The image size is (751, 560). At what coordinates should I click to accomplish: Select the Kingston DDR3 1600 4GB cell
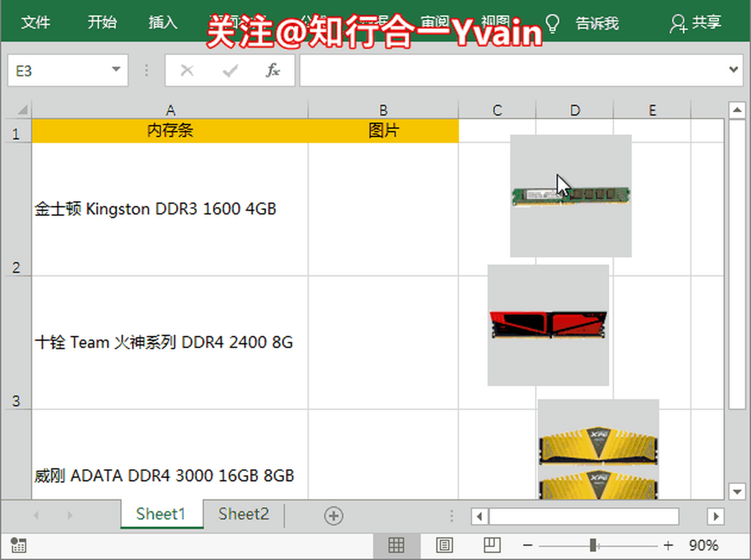pos(170,210)
